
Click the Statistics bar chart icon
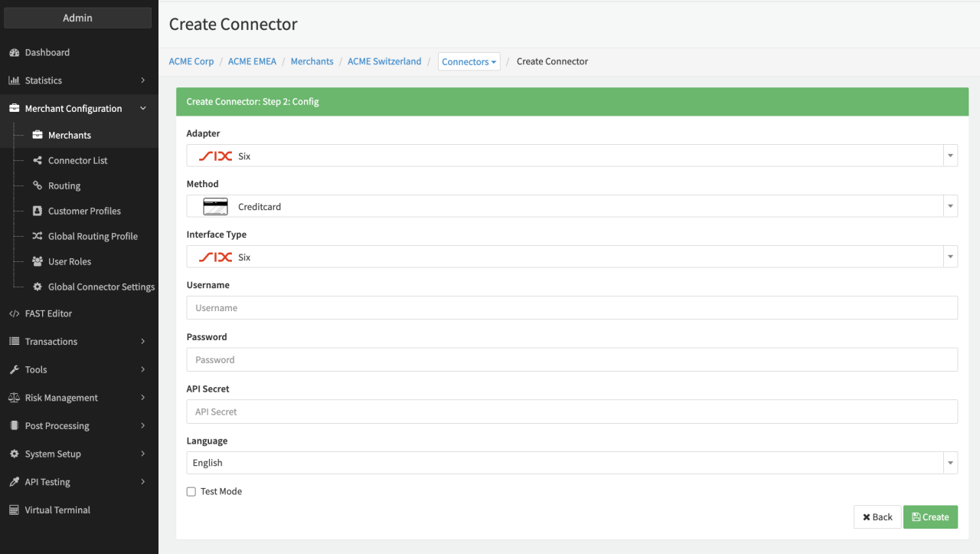click(x=14, y=80)
